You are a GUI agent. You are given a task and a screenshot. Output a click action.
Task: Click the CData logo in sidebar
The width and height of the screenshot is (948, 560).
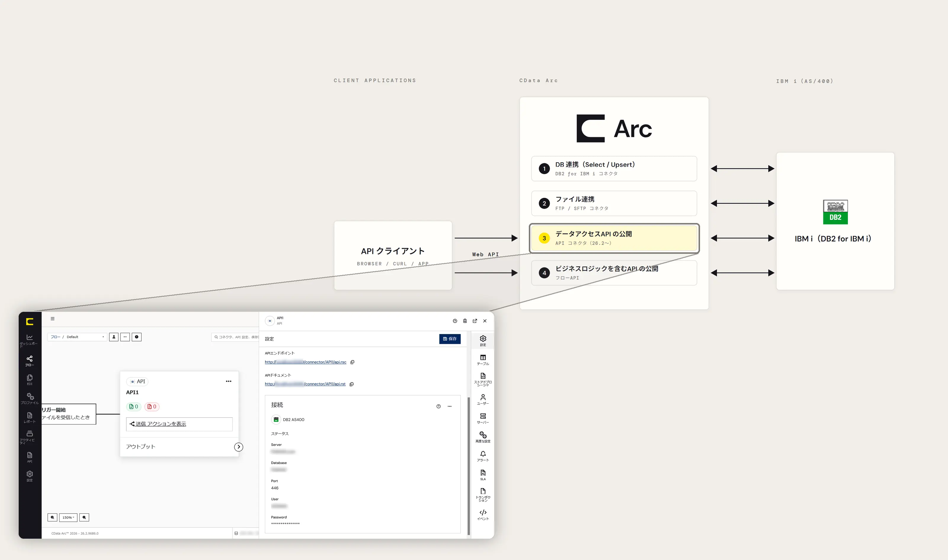(x=29, y=322)
